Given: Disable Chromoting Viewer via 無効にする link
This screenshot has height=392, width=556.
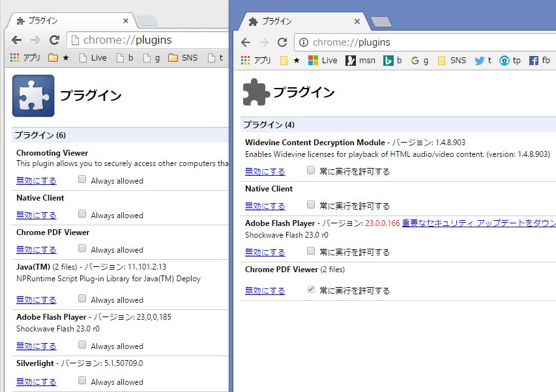Looking at the screenshot, I should (36, 181).
